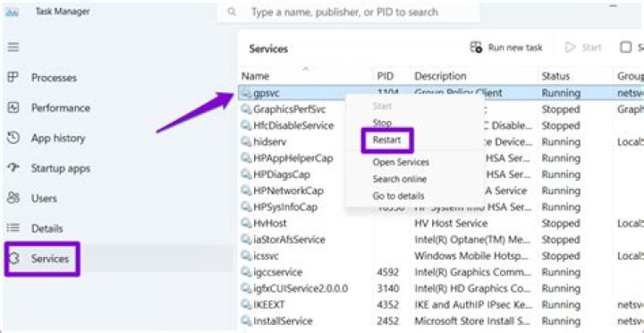Screen dimensions: 644x333
Task: Click the Startup apps gauge icon
Action: (x=13, y=167)
